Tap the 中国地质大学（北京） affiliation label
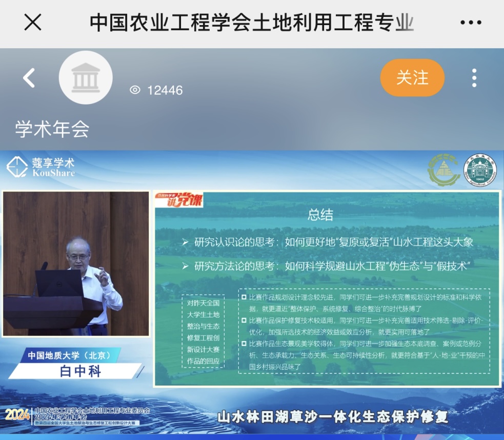 [69, 355]
